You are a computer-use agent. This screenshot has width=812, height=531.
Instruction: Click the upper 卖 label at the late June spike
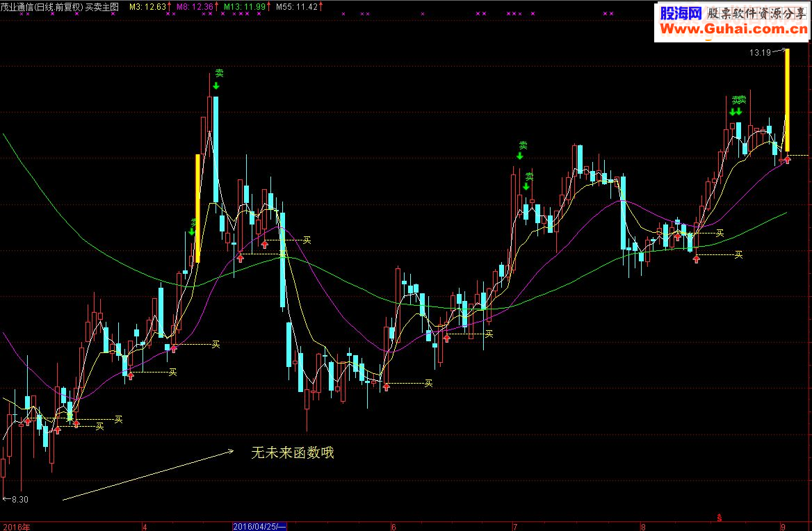523,145
